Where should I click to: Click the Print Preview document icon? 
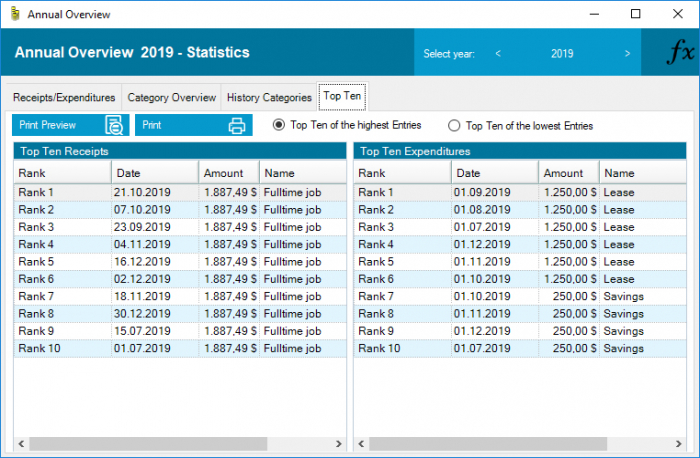pos(116,126)
